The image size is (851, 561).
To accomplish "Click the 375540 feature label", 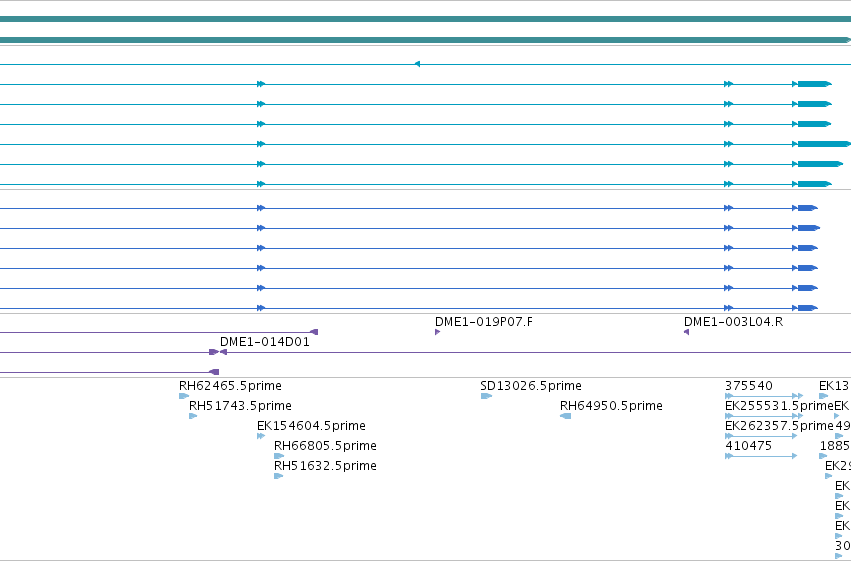I will point(748,386).
